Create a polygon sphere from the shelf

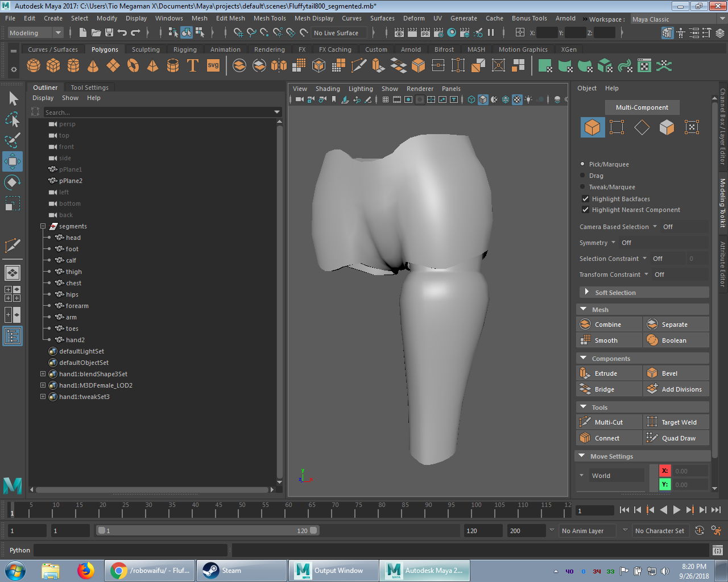[34, 66]
